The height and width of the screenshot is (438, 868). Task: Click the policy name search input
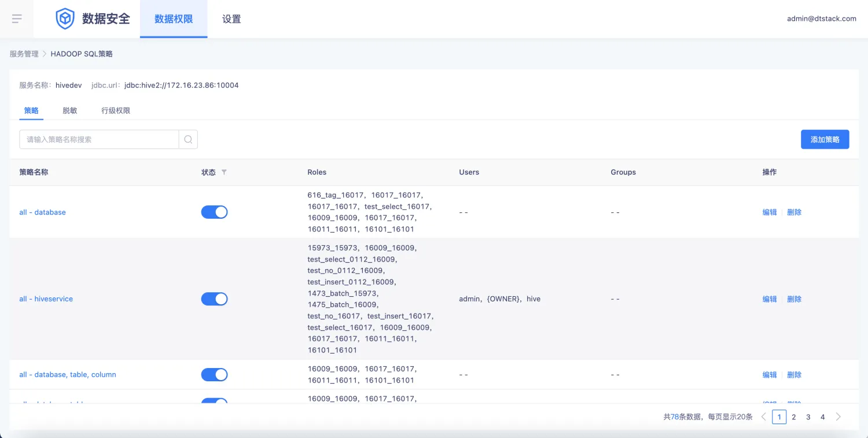coord(99,139)
